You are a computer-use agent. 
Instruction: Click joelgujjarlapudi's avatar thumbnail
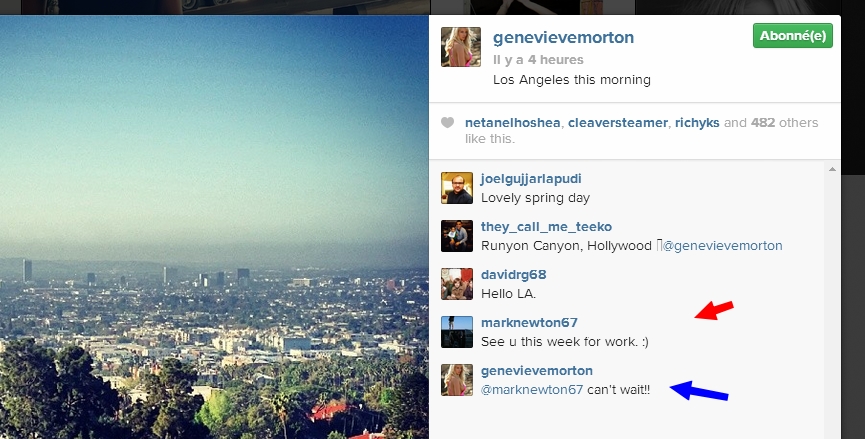click(457, 188)
